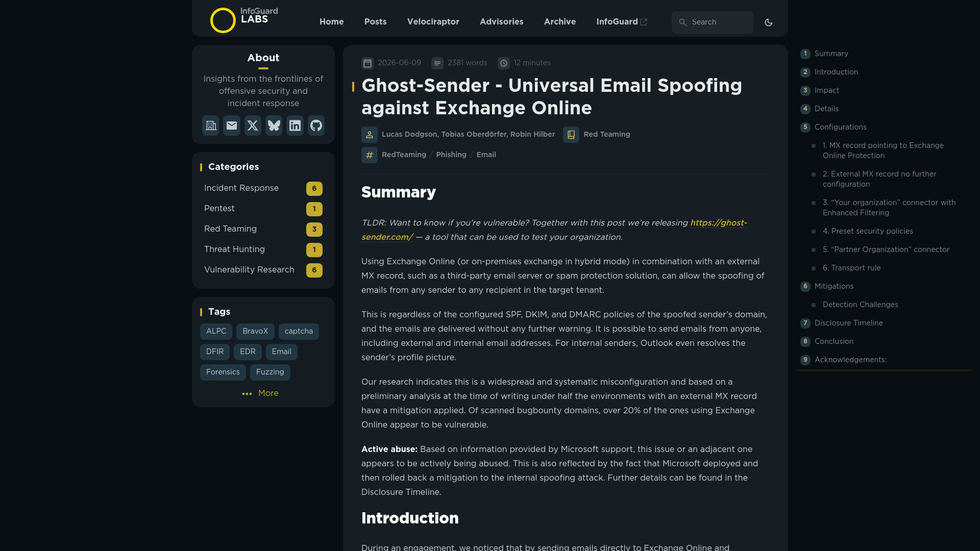Open the LinkedIn icon in About
The image size is (980, 551).
tap(295, 126)
